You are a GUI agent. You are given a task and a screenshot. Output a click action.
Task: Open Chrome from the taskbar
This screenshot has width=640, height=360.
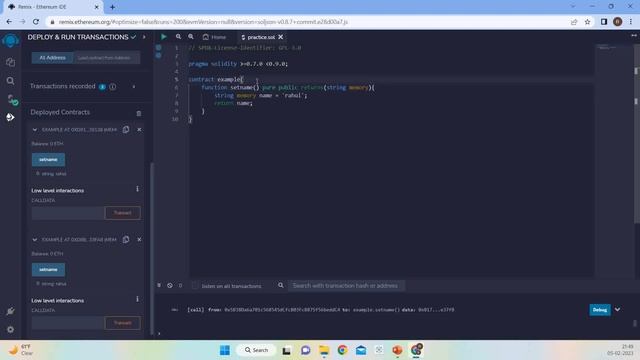(x=342, y=350)
